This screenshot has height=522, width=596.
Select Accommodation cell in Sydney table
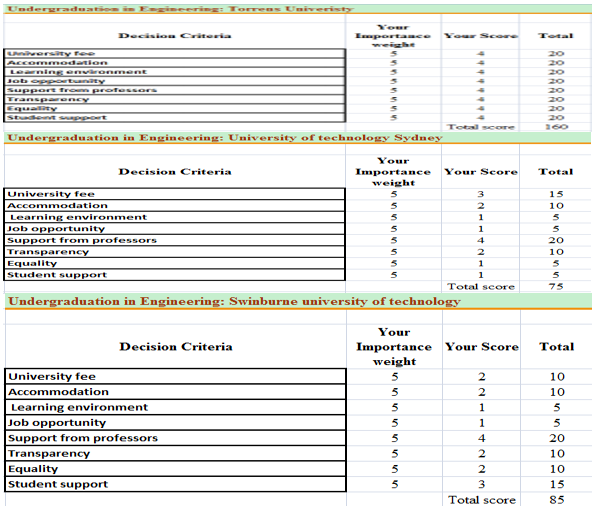tap(174, 206)
